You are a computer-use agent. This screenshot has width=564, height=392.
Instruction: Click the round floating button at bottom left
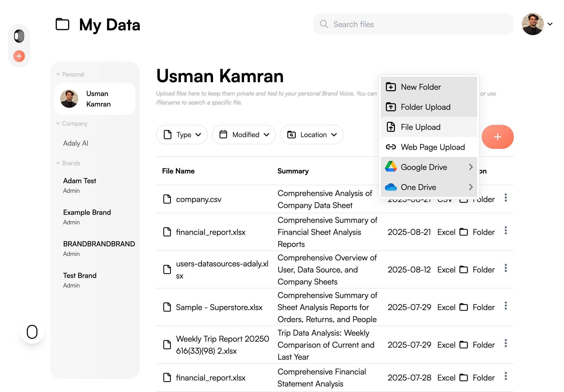pos(32,332)
